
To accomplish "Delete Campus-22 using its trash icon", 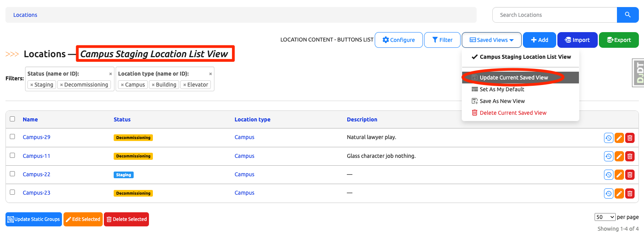I will [629, 175].
